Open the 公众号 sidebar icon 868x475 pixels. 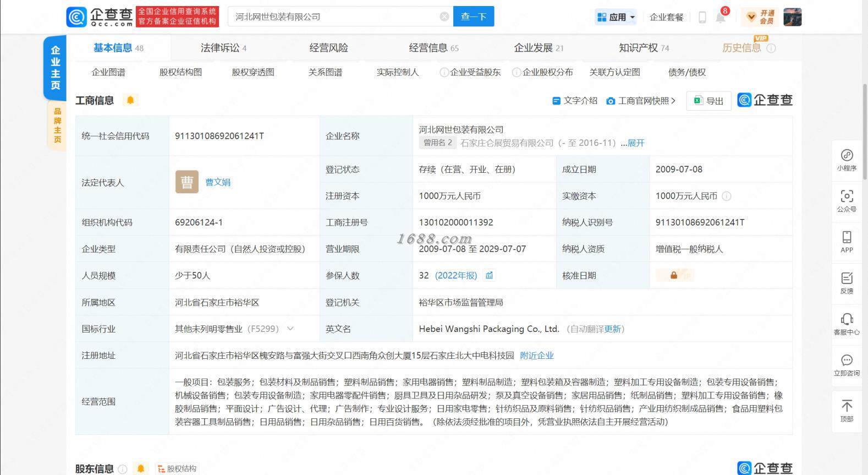click(x=847, y=200)
